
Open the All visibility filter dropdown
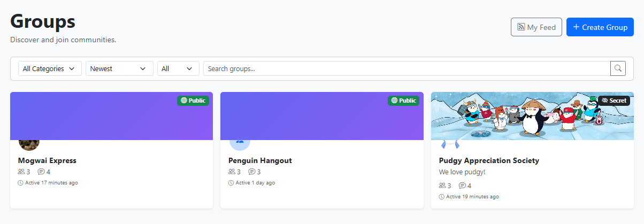pos(178,68)
